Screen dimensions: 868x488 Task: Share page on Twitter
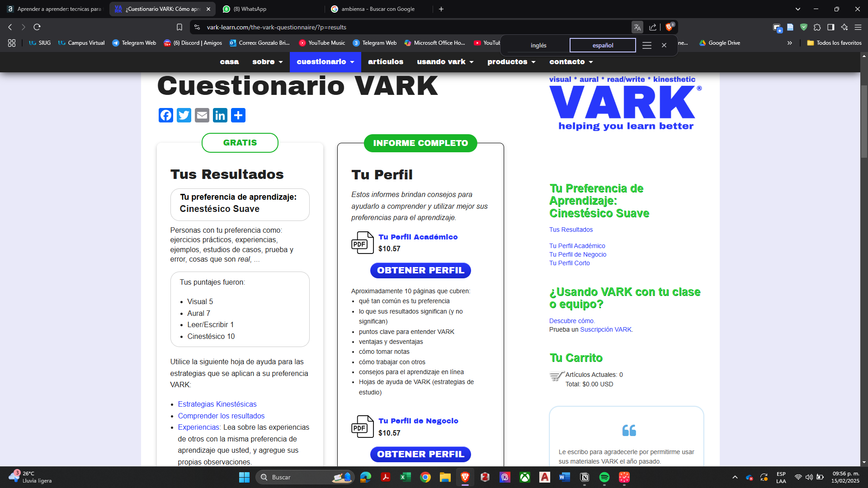[184, 115]
